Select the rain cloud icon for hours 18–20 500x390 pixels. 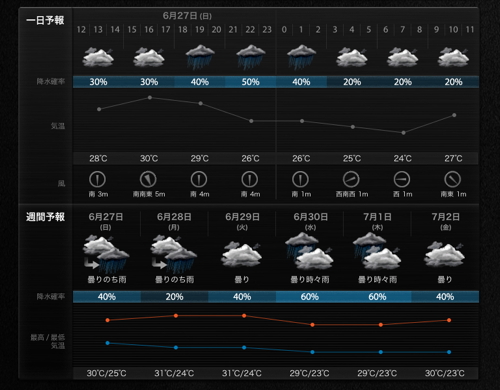pos(200,57)
